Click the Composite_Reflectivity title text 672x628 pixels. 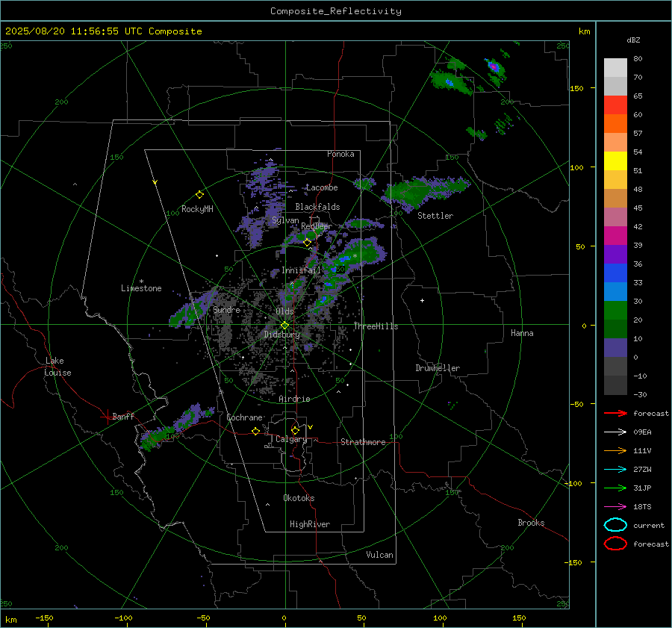(x=336, y=11)
